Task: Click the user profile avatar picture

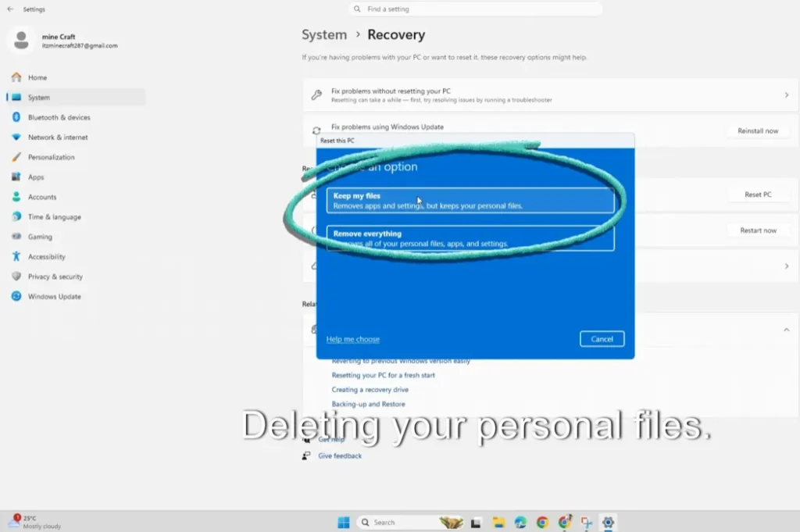Action: coord(21,40)
